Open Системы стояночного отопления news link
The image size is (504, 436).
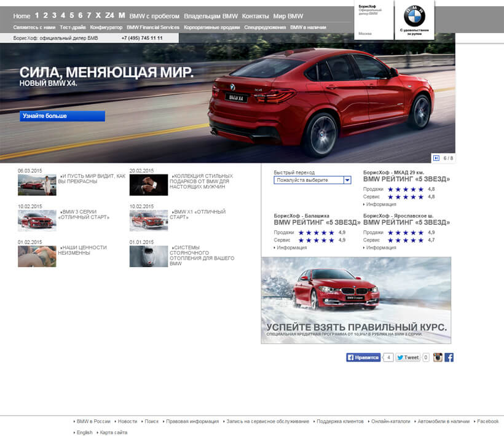pyautogui.click(x=202, y=255)
